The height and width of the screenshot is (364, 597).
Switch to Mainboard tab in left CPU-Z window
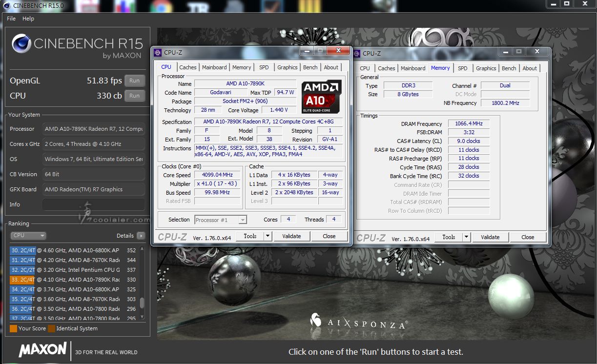tap(214, 67)
